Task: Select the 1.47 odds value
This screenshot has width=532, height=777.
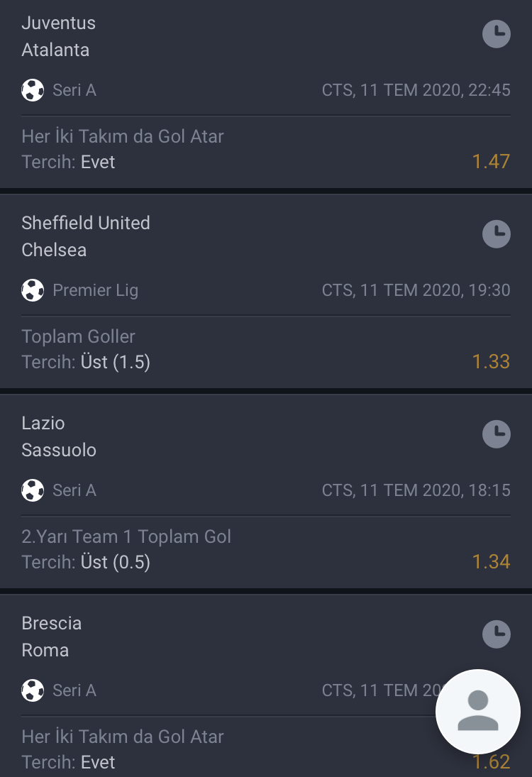Action: coord(491,162)
